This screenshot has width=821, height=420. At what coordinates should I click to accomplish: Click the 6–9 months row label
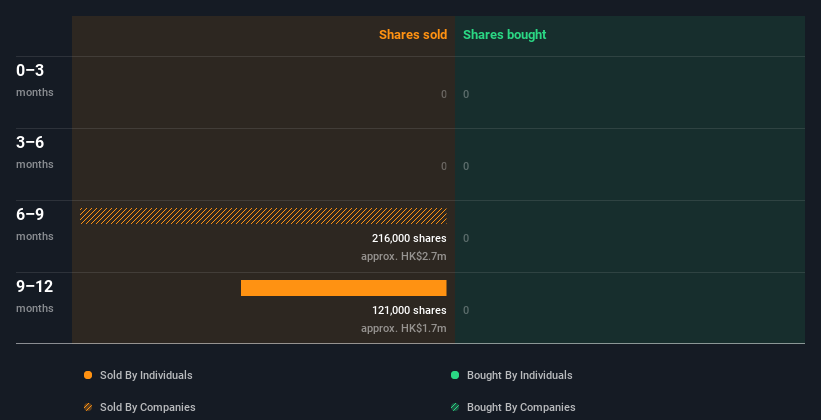tap(35, 224)
